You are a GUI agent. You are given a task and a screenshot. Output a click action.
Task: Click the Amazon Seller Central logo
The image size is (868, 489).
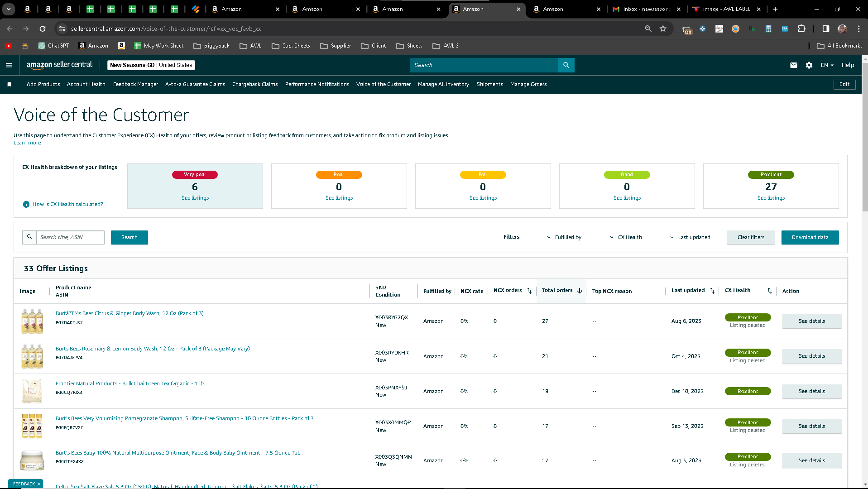coord(59,65)
